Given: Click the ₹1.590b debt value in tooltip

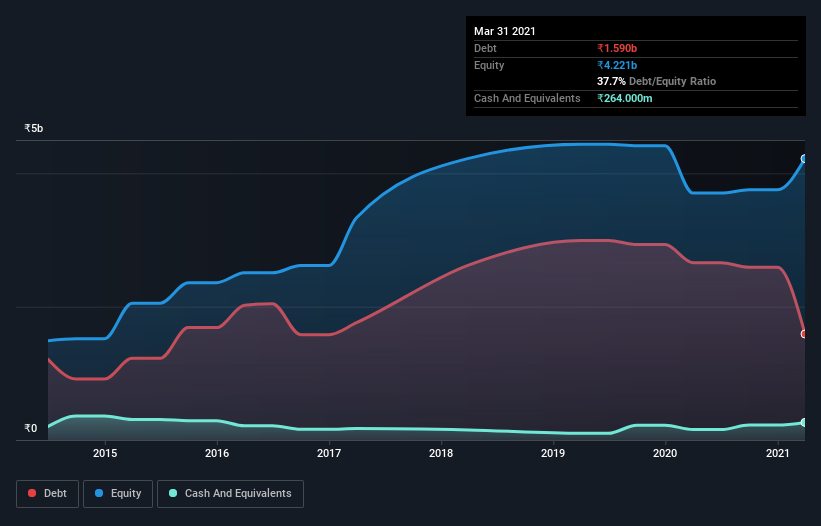Looking at the screenshot, I should (x=617, y=48).
